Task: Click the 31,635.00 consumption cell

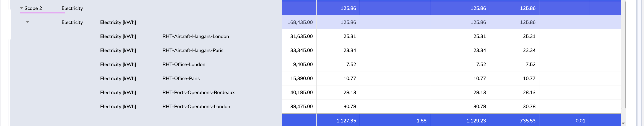Action: click(301, 36)
